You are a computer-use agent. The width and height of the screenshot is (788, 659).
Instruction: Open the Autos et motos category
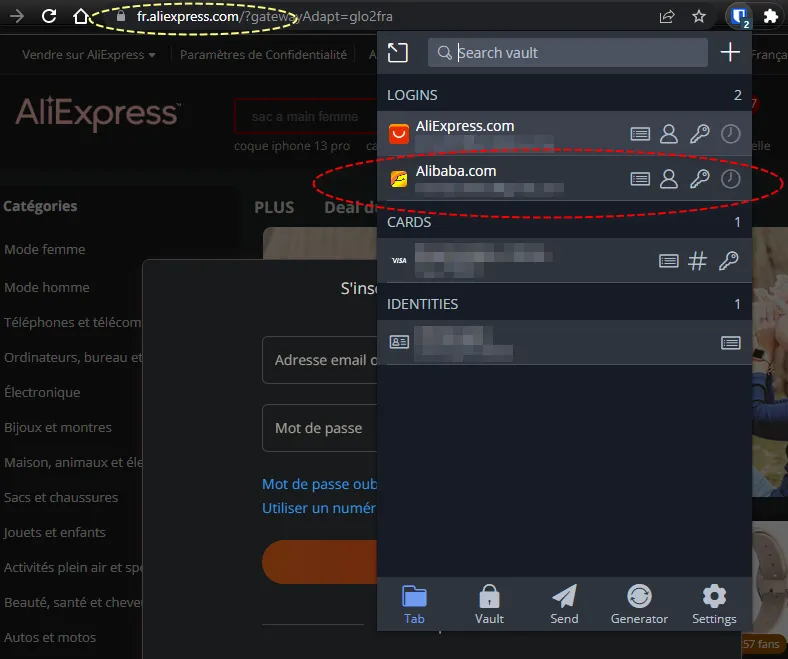pos(50,637)
